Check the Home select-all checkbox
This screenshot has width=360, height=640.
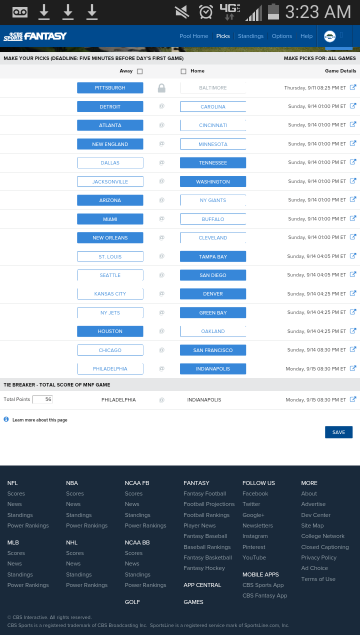coord(183,71)
